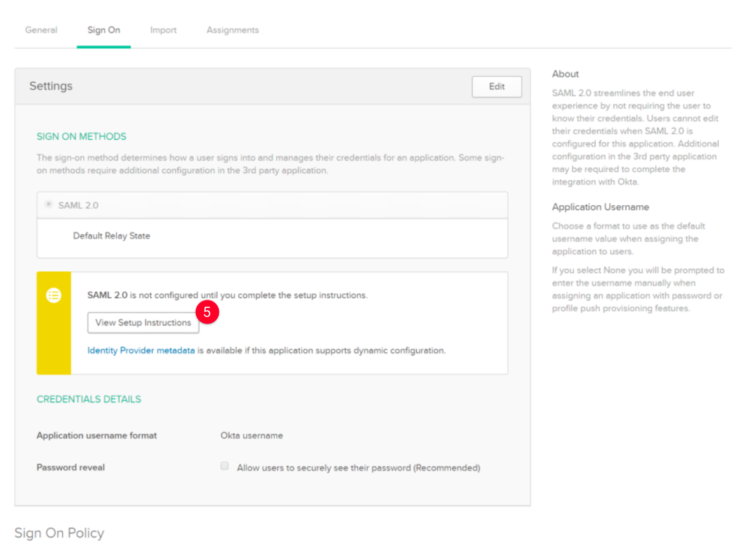This screenshot has width=745, height=560.
Task: Click the SIGN ON METHODS heading
Action: click(x=81, y=136)
